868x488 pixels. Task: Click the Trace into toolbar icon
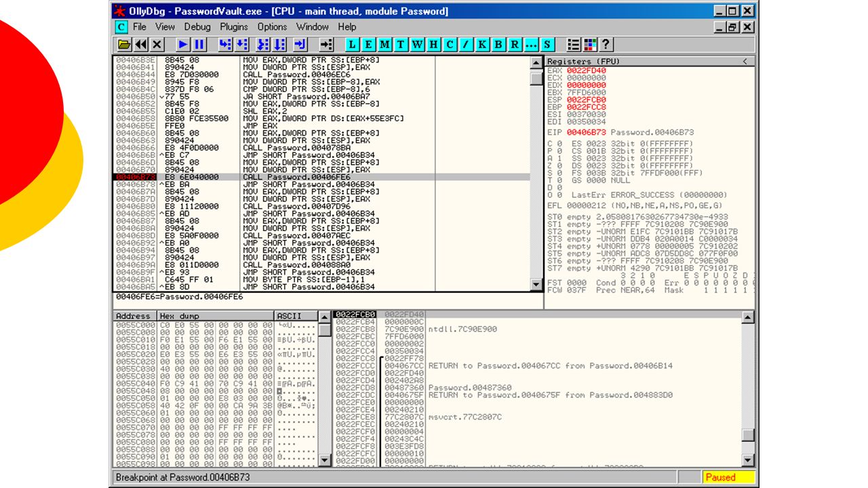pyautogui.click(x=262, y=45)
